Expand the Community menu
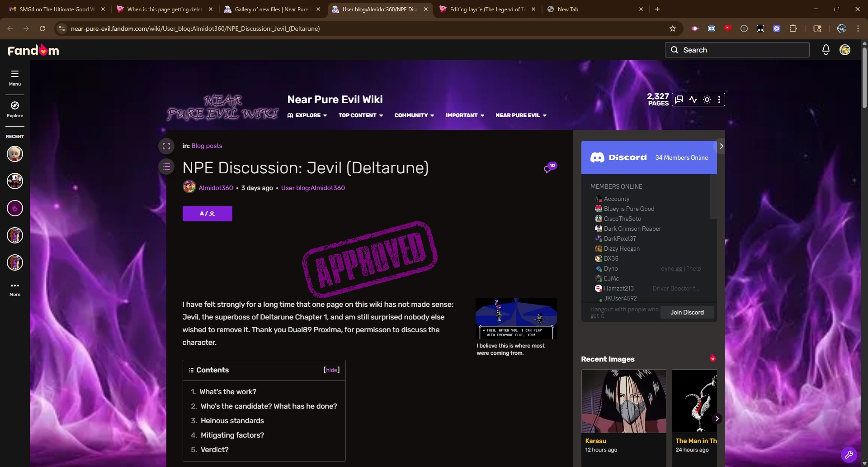 point(414,115)
